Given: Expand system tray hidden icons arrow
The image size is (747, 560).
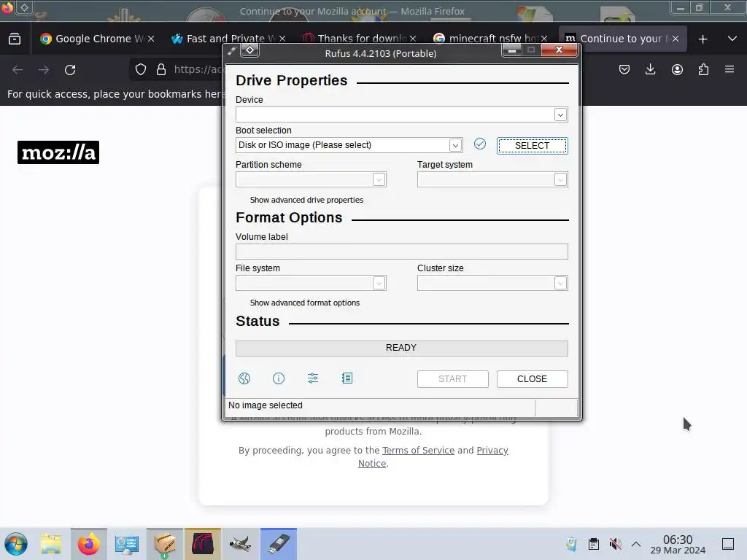Looking at the screenshot, I should pyautogui.click(x=636, y=544).
